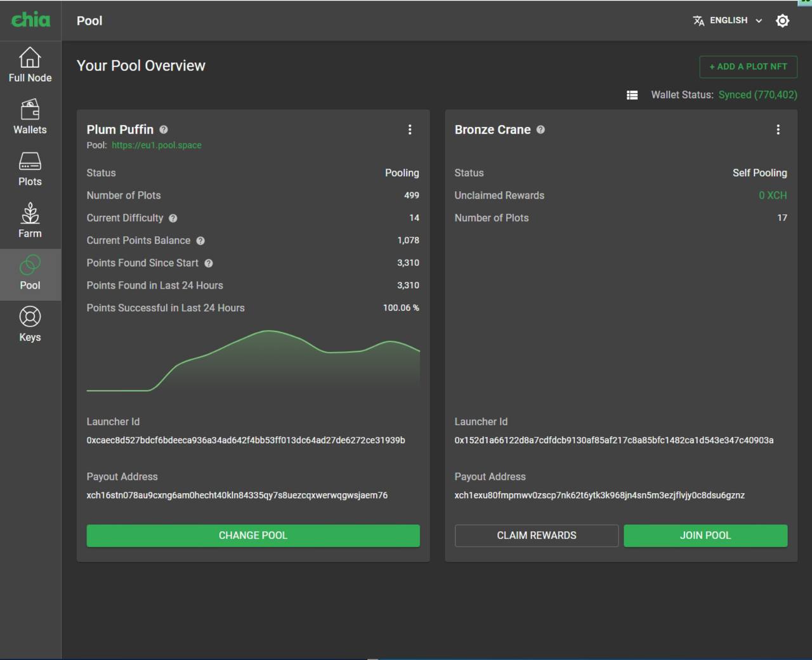This screenshot has height=660, width=812.
Task: Click the Claim Rewards button
Action: tap(537, 536)
